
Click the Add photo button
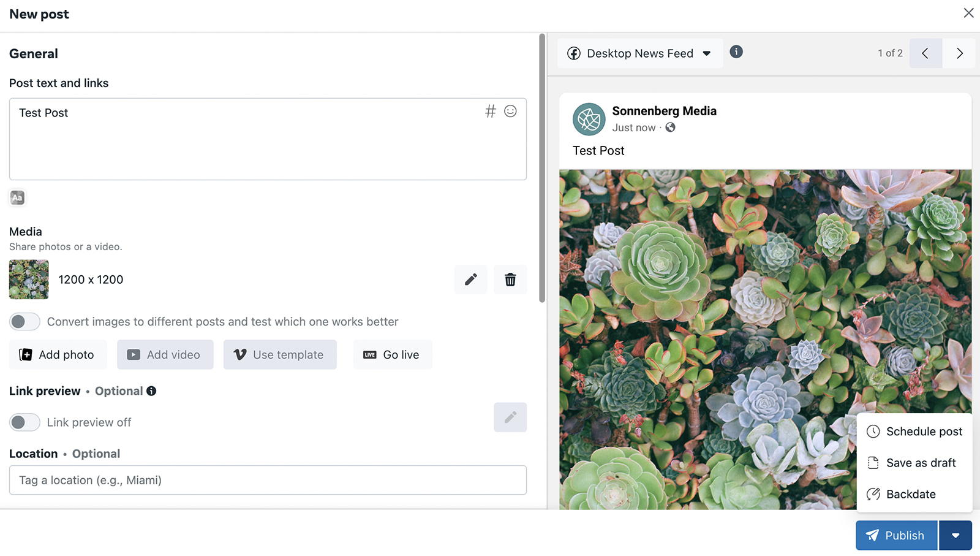point(58,355)
